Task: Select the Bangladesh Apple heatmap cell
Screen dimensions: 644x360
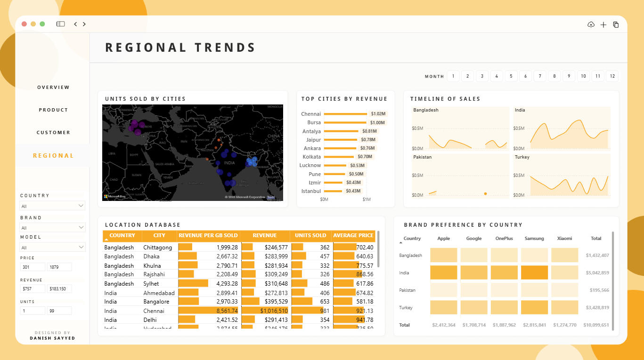Action: [x=444, y=256]
